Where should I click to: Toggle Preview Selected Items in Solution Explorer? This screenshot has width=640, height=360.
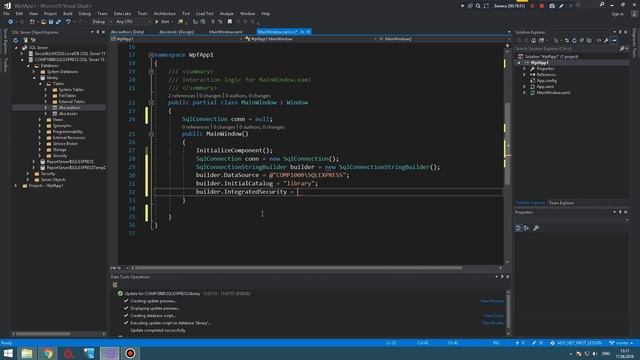point(614,40)
